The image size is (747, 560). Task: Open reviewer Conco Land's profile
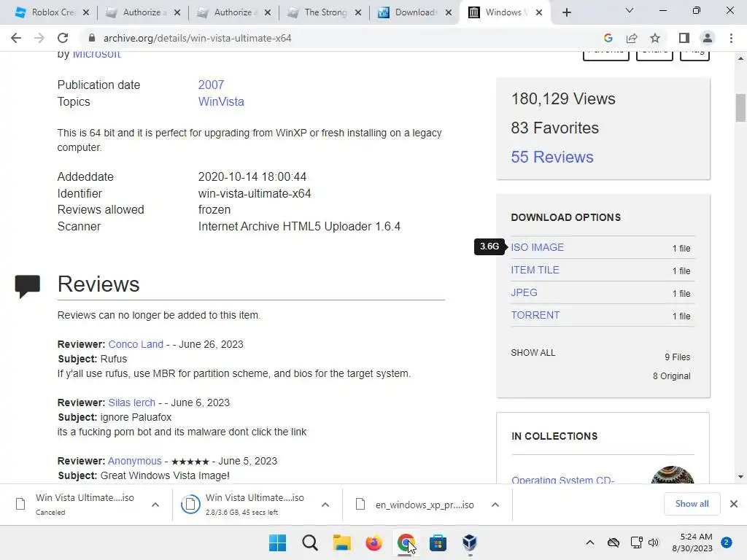click(136, 344)
